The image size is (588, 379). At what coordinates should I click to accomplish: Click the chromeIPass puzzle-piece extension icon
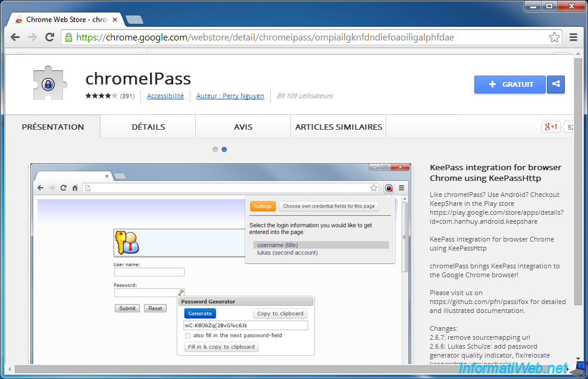click(x=49, y=83)
